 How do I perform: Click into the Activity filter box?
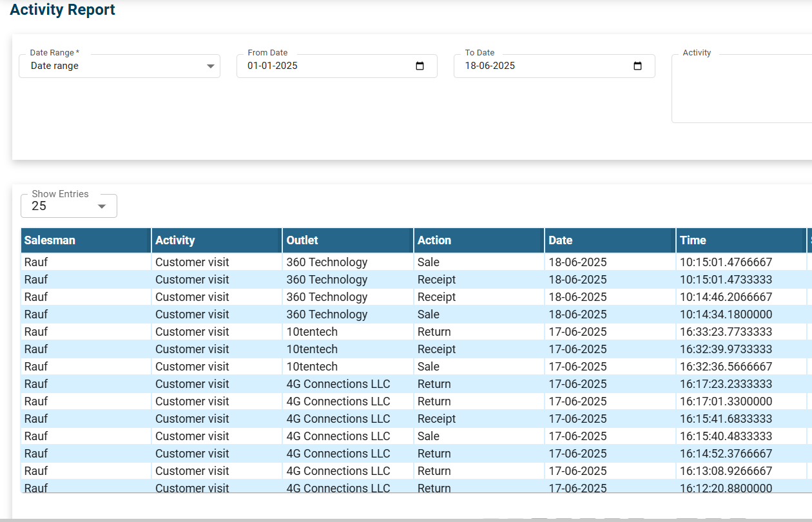tap(741, 90)
